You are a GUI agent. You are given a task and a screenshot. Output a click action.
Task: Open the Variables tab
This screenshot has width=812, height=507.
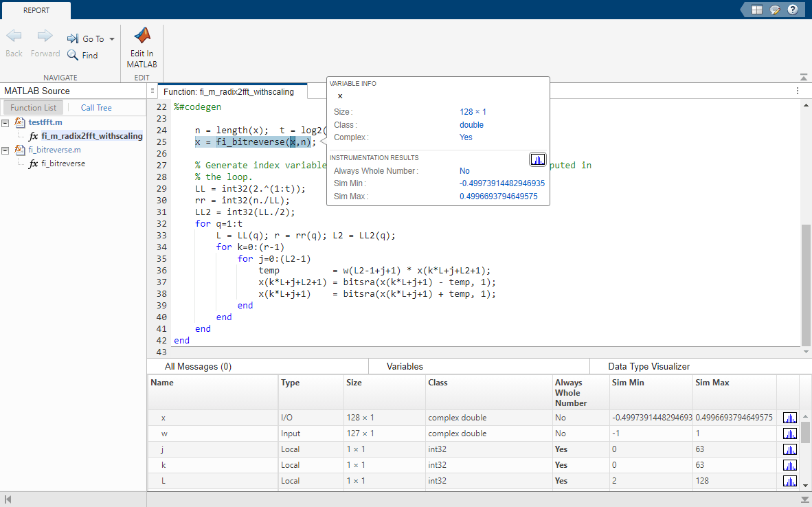405,367
